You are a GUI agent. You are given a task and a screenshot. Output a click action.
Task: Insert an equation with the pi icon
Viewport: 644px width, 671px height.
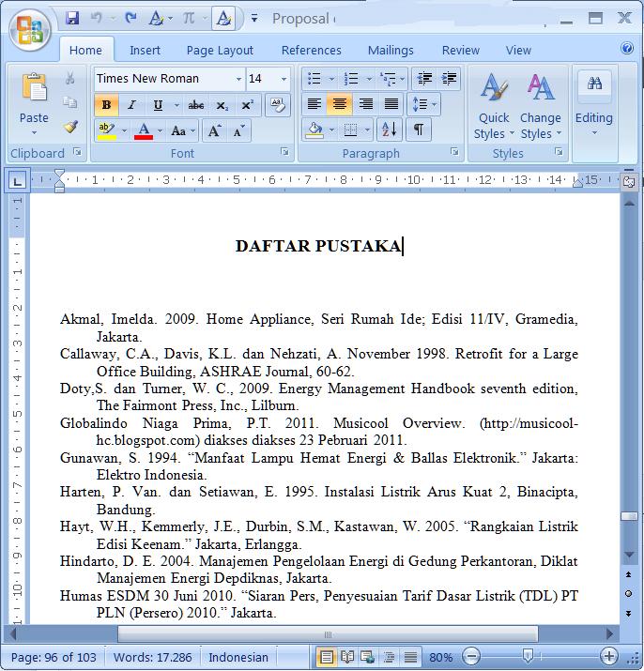[189, 18]
